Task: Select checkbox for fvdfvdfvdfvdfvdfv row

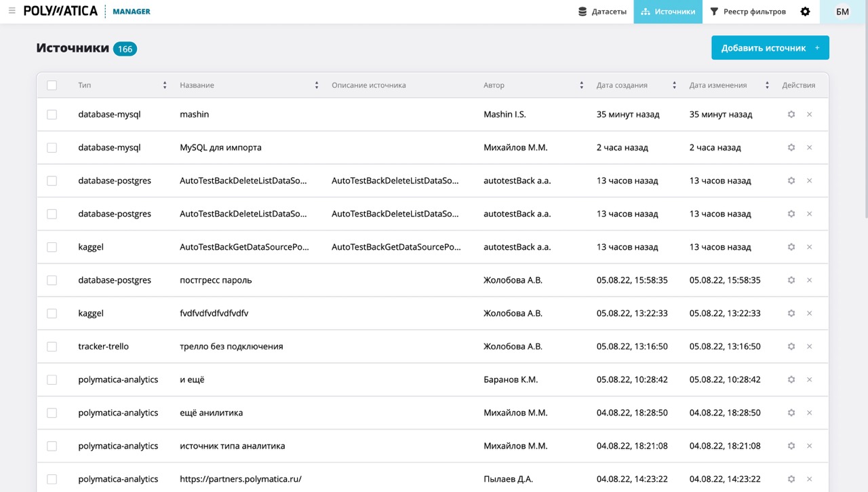Action: pos(52,314)
